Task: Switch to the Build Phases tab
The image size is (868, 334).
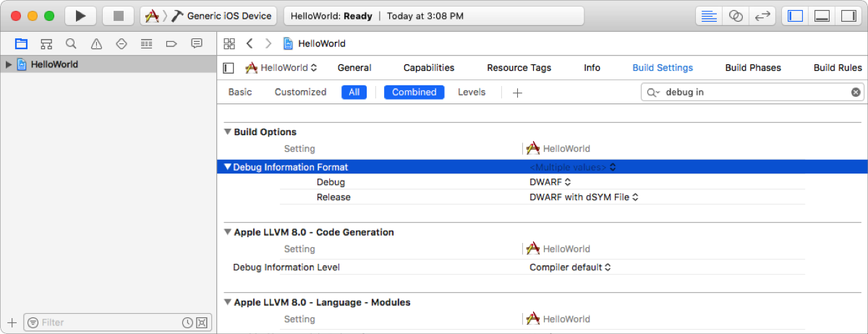Action: tap(753, 68)
